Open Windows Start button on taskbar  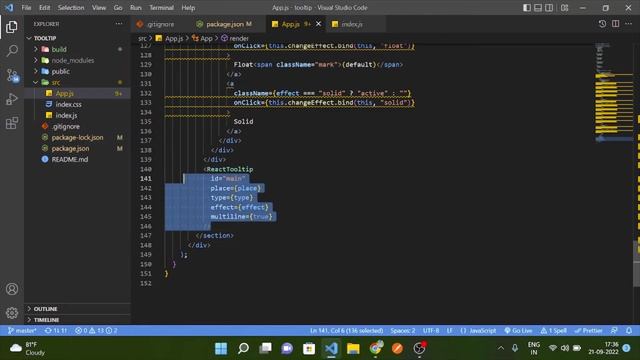(x=221, y=348)
